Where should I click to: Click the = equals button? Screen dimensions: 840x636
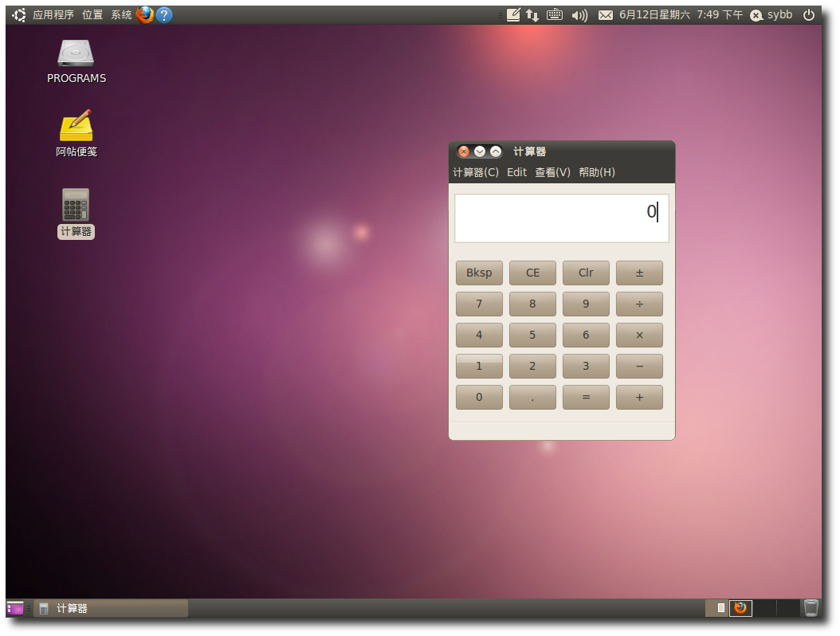click(x=586, y=397)
